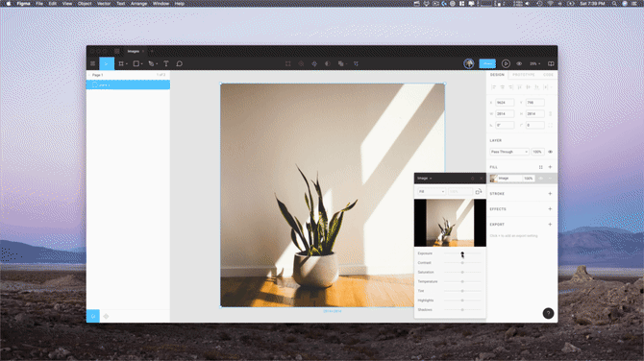Open the Pass Through blend mode dropdown

508,152
